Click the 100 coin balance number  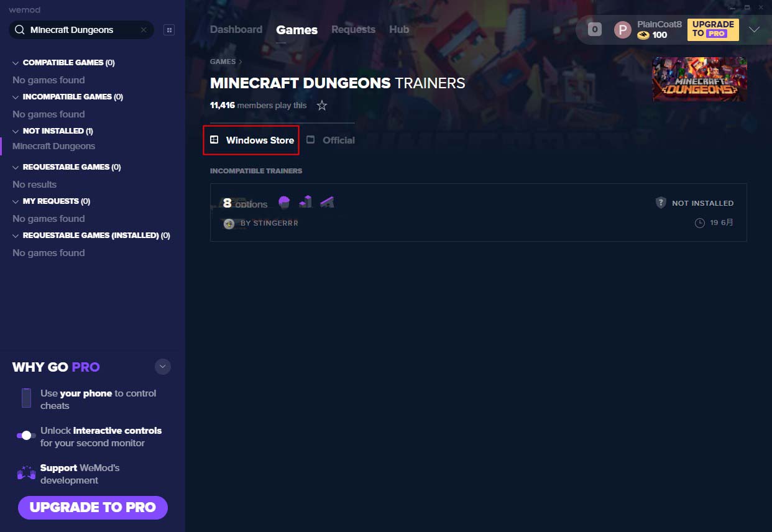(x=659, y=35)
